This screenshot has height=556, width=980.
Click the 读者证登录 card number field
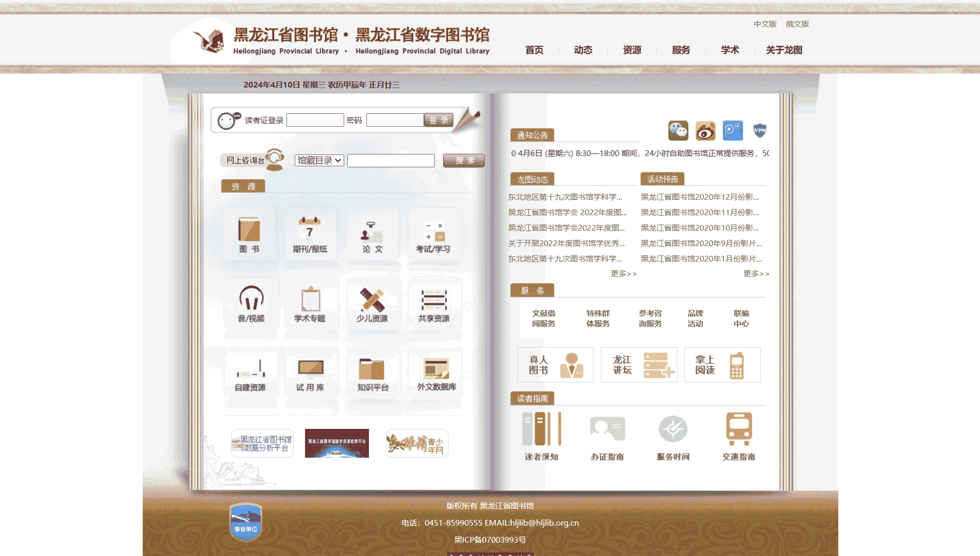pos(315,120)
